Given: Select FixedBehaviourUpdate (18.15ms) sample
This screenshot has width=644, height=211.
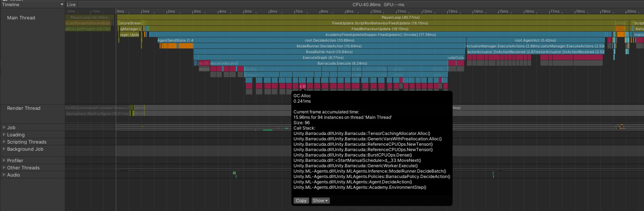Looking at the screenshot, I should point(380,29).
